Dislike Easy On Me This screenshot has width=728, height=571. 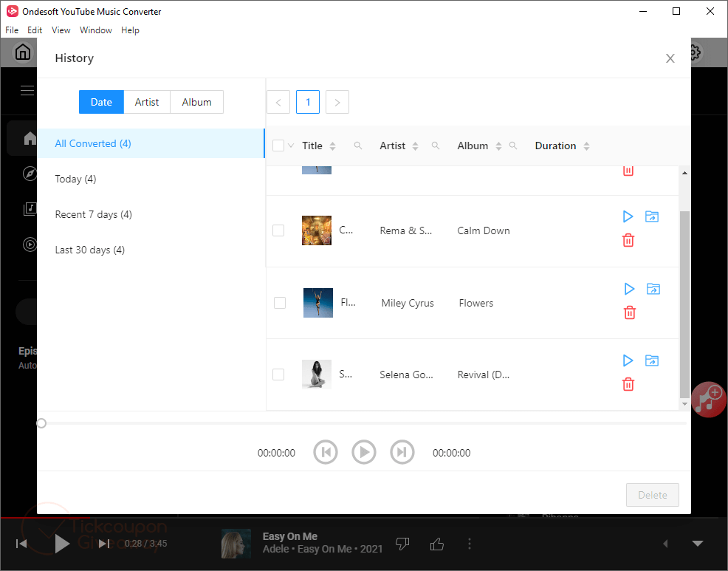pyautogui.click(x=402, y=544)
